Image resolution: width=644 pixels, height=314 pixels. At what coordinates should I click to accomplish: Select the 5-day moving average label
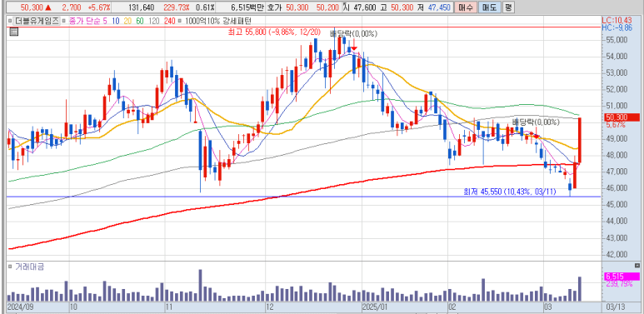[x=105, y=21]
